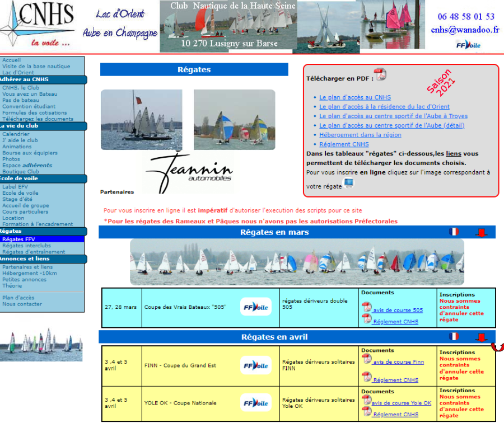Screen dimensions: 504x423
Task: Open Régates interclubs from the sidebar
Action: tap(26, 246)
